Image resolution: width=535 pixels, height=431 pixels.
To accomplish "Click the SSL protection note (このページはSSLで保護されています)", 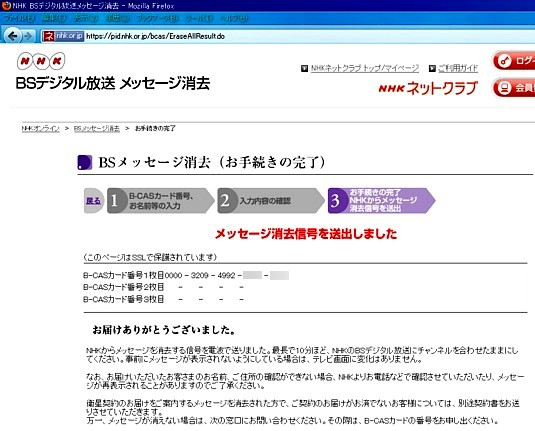I will pos(150,257).
